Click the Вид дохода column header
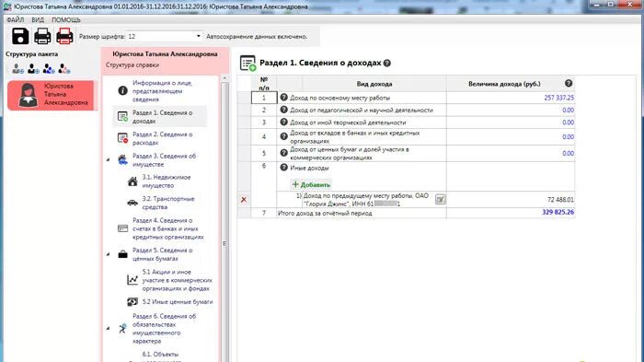This screenshot has width=644, height=362. point(374,84)
